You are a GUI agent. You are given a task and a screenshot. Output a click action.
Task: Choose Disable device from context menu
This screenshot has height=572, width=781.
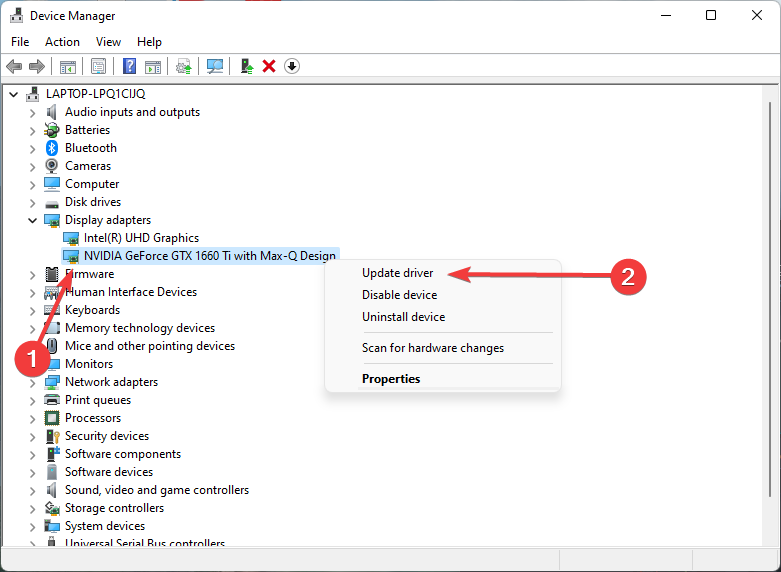pos(399,295)
